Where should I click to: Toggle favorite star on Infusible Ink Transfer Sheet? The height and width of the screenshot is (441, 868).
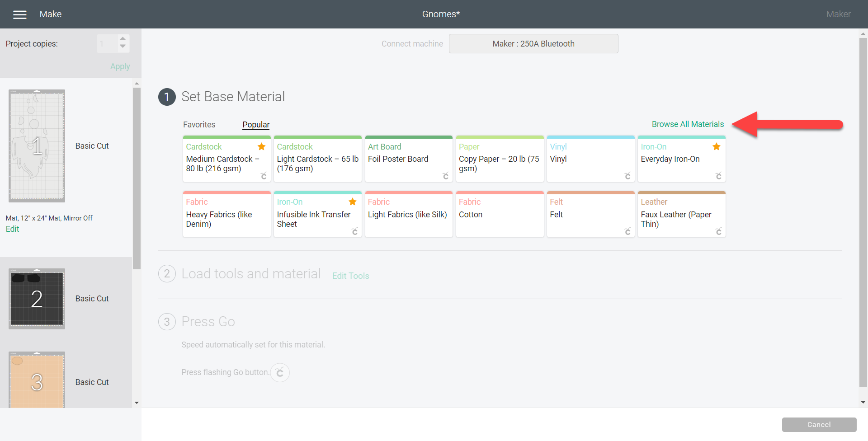[353, 202]
